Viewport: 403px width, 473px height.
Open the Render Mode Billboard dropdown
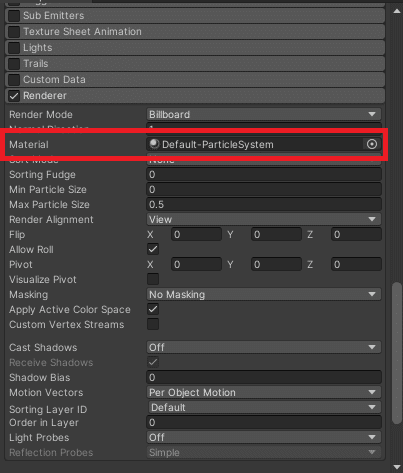(x=264, y=114)
